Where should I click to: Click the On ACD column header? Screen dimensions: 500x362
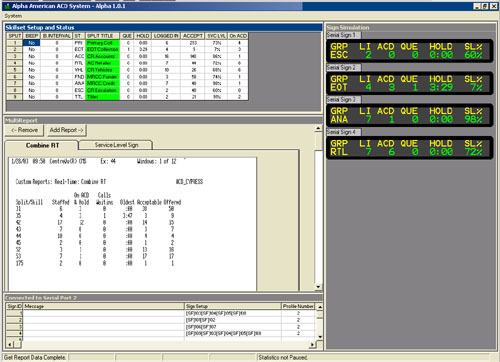[x=238, y=36]
